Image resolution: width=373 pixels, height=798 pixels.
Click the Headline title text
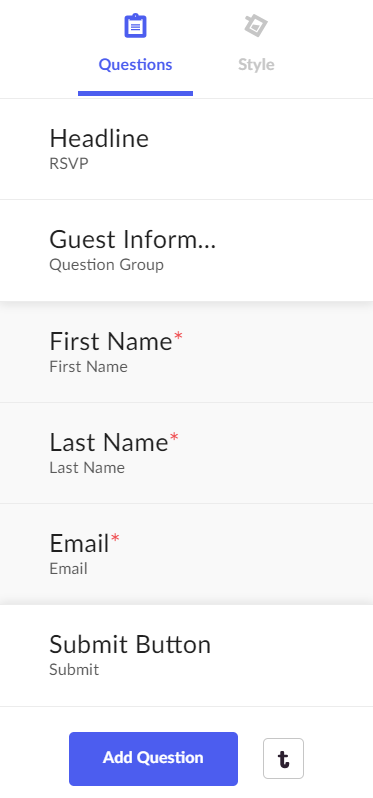tap(99, 138)
